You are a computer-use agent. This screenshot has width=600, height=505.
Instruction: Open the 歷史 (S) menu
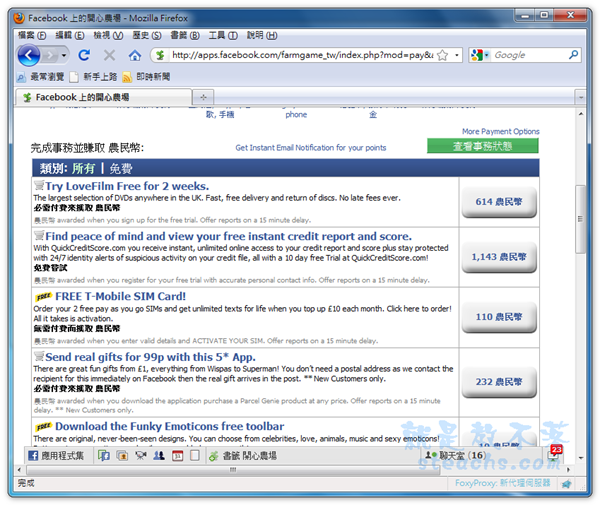pos(147,36)
